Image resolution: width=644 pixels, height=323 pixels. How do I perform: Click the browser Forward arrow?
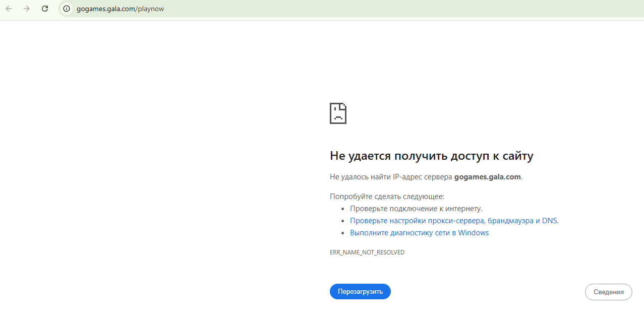[x=27, y=9]
